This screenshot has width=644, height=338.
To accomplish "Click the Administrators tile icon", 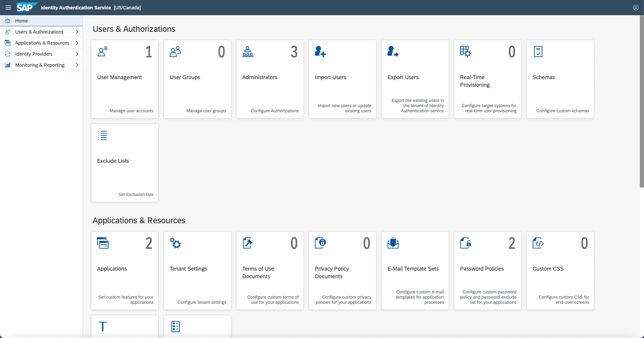I will tap(248, 52).
